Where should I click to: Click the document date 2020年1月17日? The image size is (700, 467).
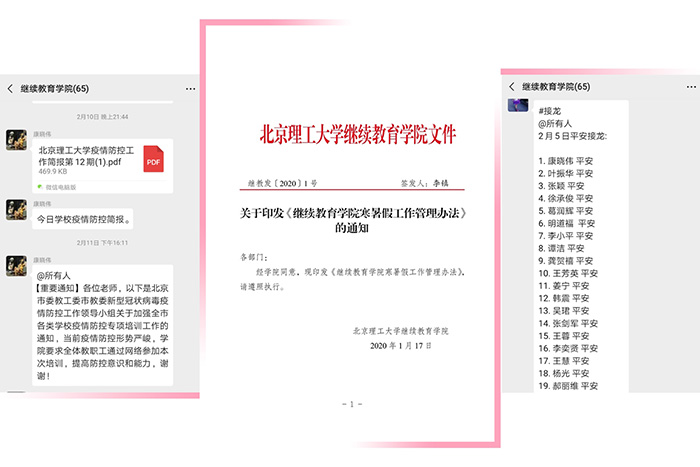tap(400, 346)
